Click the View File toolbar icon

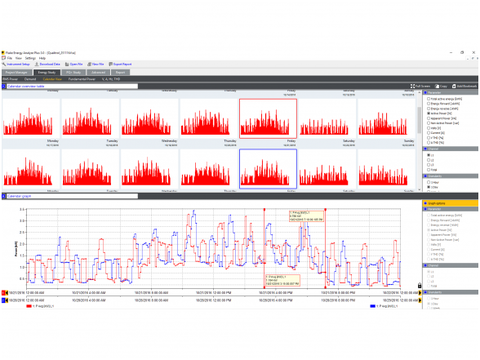pyautogui.click(x=89, y=64)
